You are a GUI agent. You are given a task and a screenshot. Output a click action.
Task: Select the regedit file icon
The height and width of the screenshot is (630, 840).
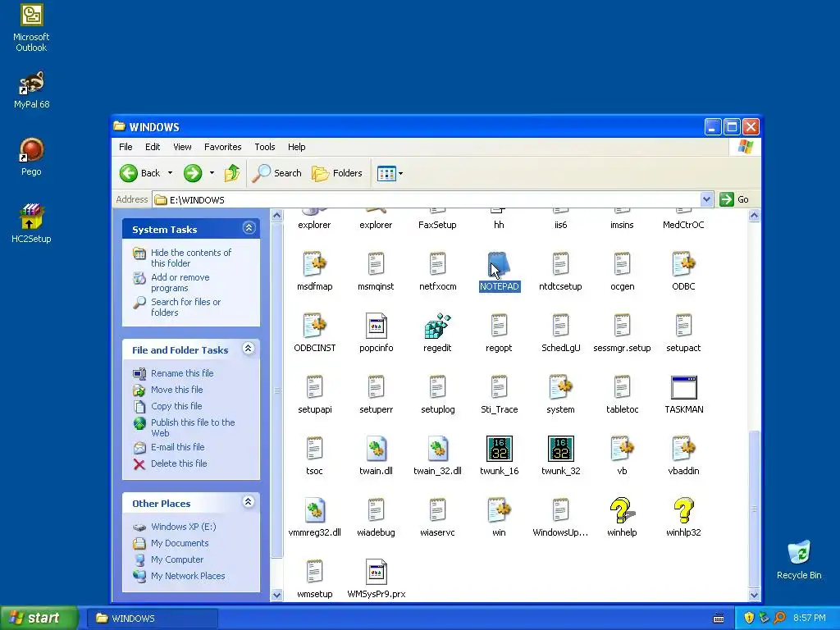[x=437, y=326]
